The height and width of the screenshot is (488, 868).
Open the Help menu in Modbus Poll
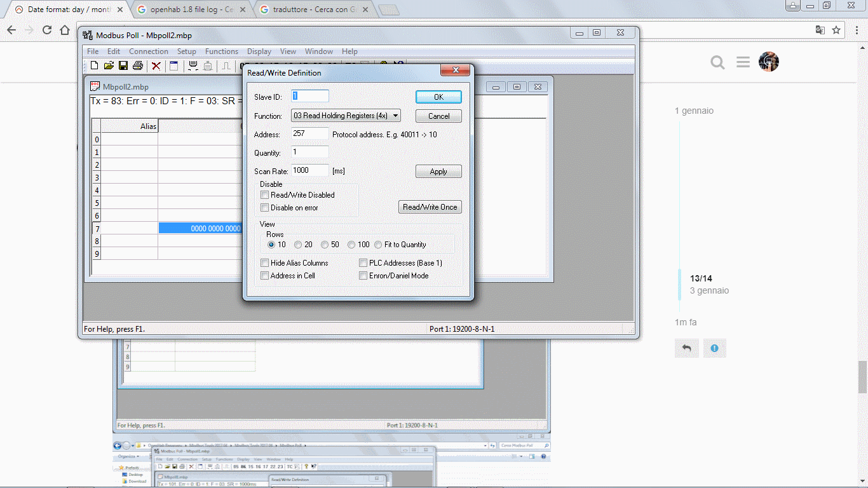pyautogui.click(x=350, y=51)
